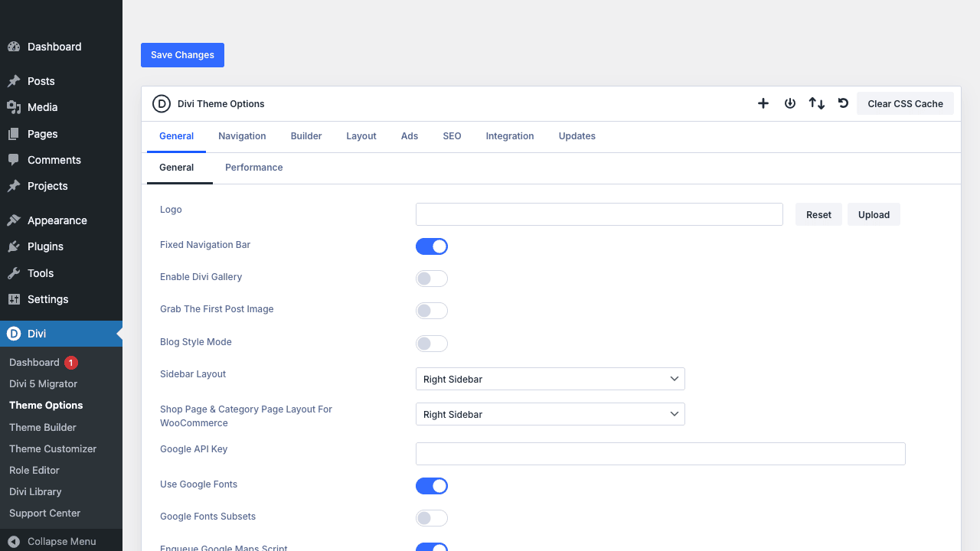Switch to the Performance sub-tab
The width and height of the screenshot is (980, 551).
(x=254, y=168)
